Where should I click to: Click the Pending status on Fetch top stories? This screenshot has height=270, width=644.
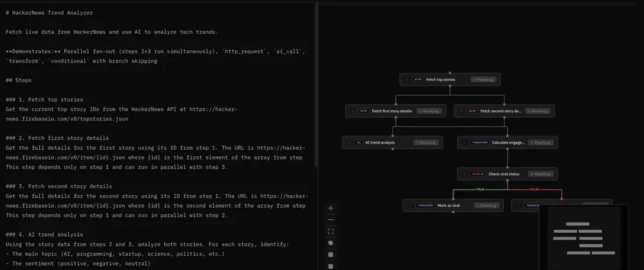[x=484, y=80]
